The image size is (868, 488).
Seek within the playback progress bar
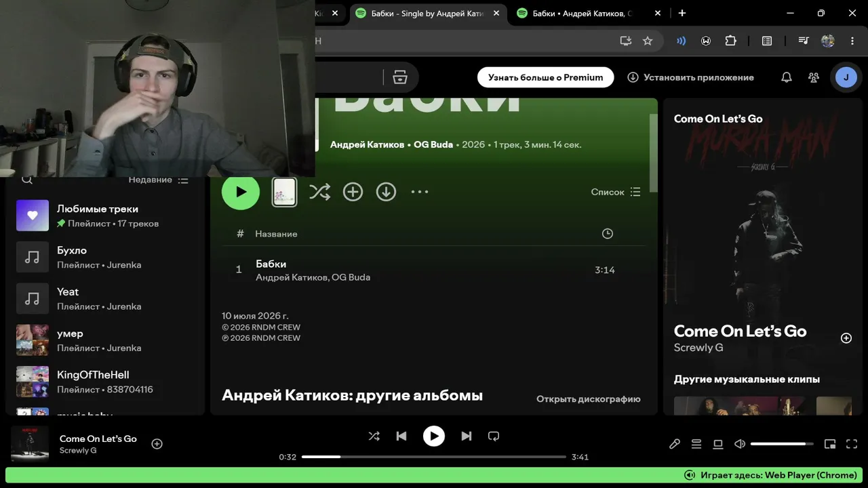(x=434, y=457)
